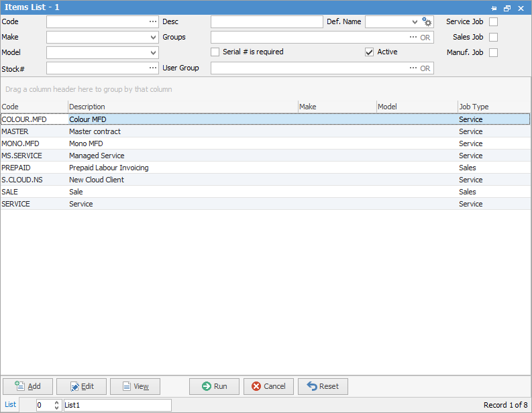The width and height of the screenshot is (532, 413).
Task: Select the COLOUR.MFD row
Action: (x=265, y=119)
